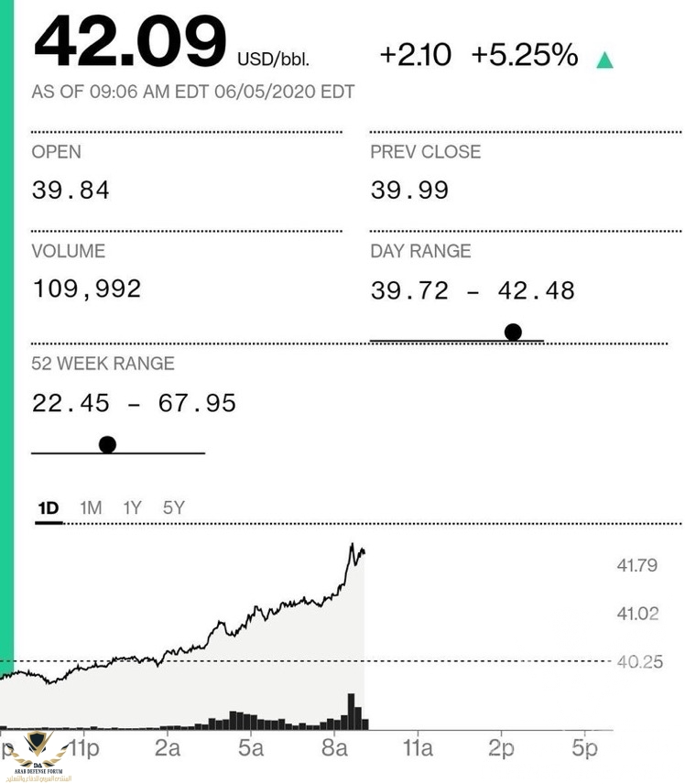
Task: Switch to the 1M chart tab
Action: point(91,506)
